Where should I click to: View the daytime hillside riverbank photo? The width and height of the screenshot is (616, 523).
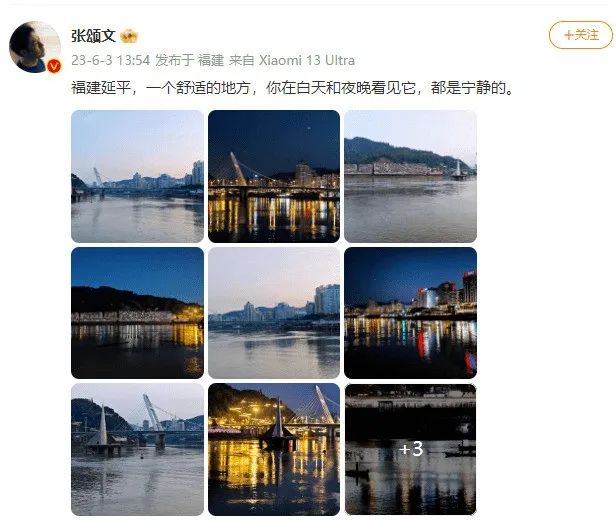click(411, 176)
